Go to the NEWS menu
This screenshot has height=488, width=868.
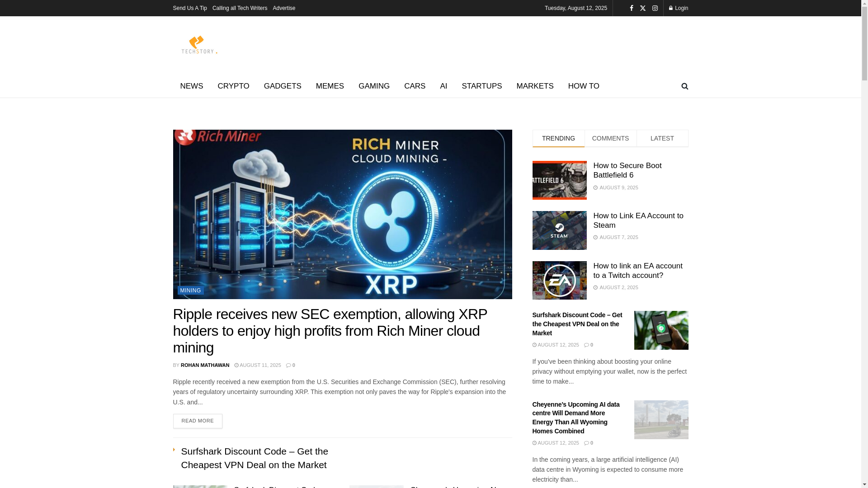click(191, 86)
